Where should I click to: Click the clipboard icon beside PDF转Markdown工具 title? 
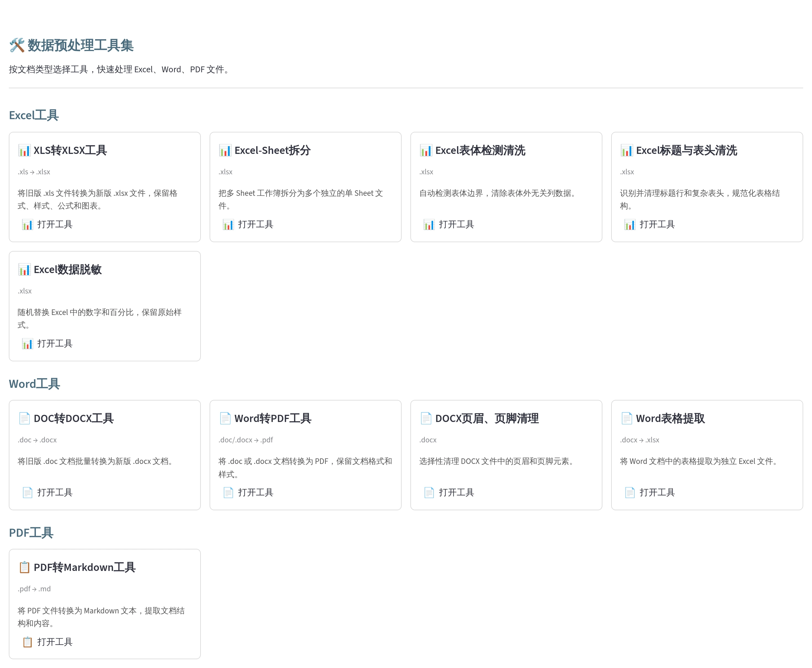click(x=24, y=567)
